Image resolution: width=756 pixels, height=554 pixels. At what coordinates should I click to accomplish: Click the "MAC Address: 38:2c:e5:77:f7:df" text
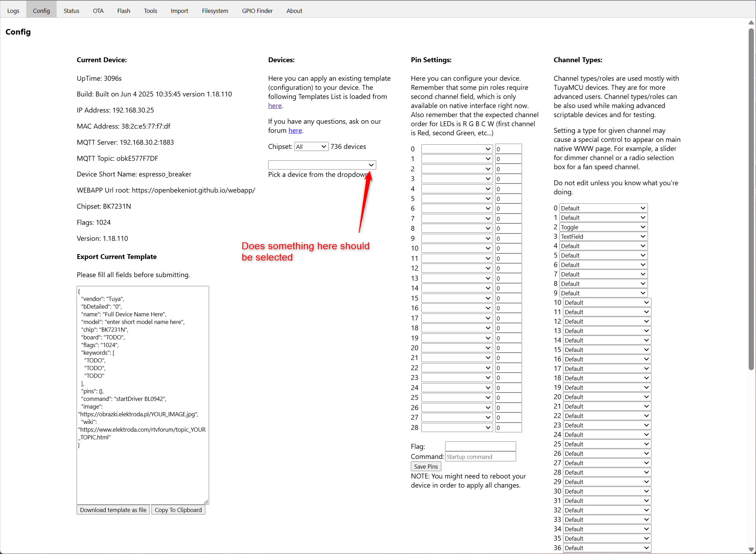(x=123, y=126)
